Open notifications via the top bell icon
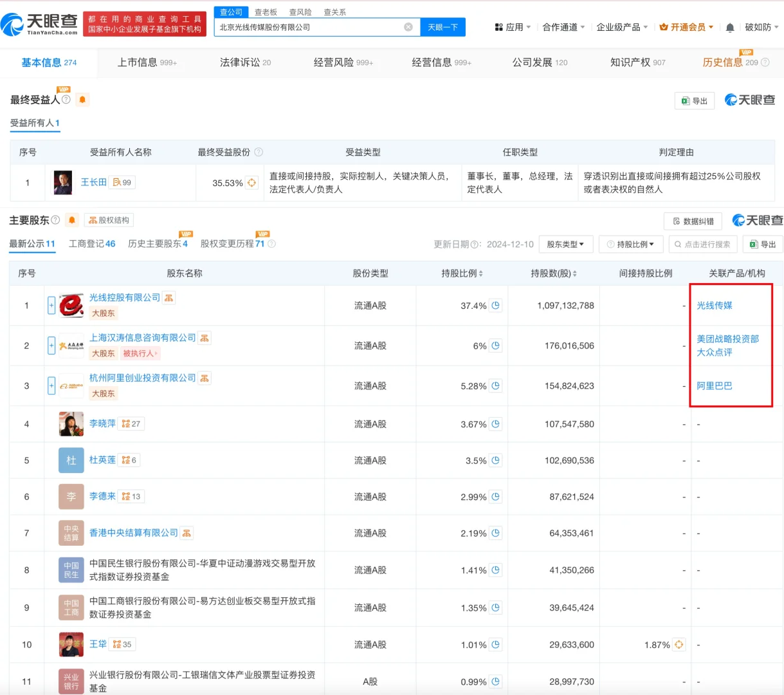784x695 pixels. pyautogui.click(x=730, y=27)
